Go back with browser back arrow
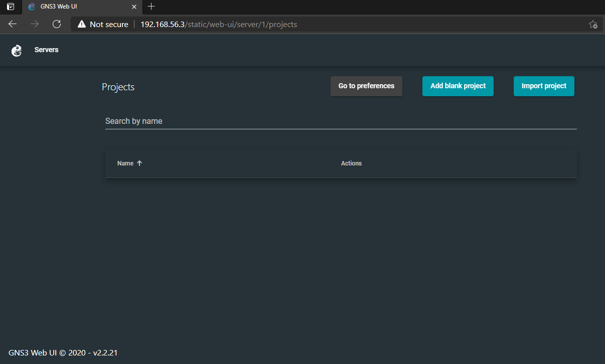Viewport: 605px width, 364px height. pos(13,24)
